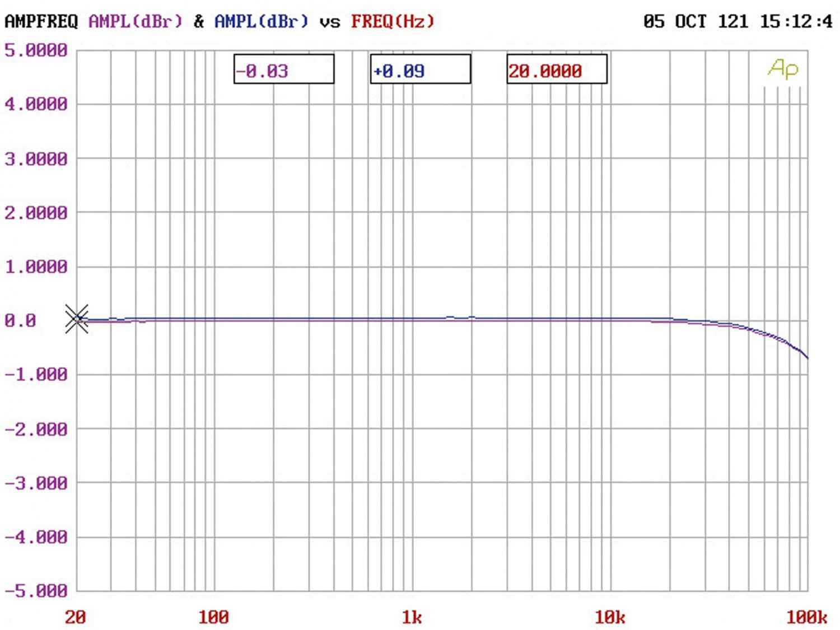Click the -4.000 y-axis label

coord(36,537)
